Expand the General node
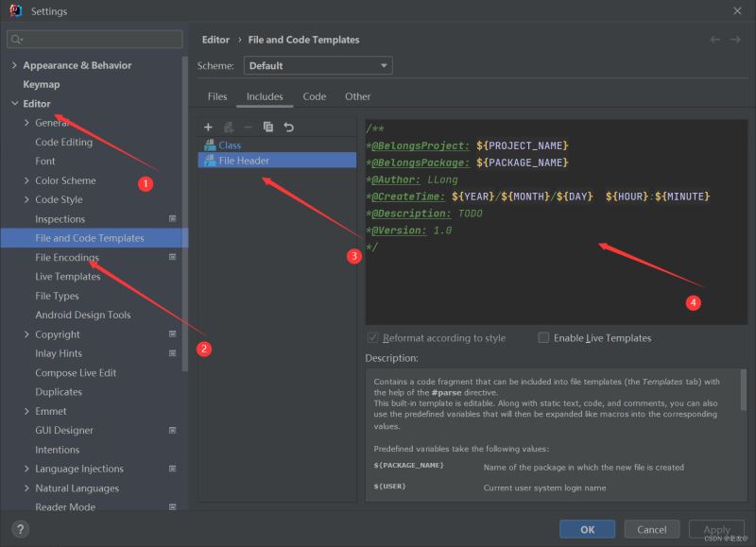The width and height of the screenshot is (756, 547). [26, 123]
